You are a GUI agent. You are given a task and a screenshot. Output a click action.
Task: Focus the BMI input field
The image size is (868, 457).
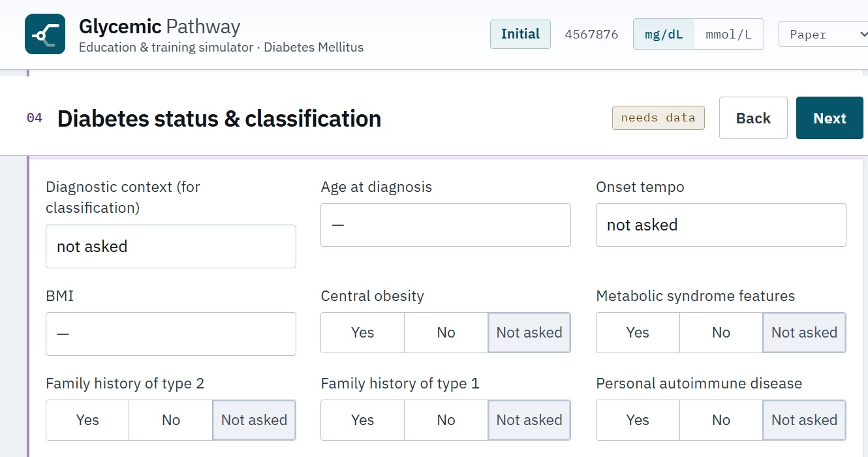pos(171,334)
